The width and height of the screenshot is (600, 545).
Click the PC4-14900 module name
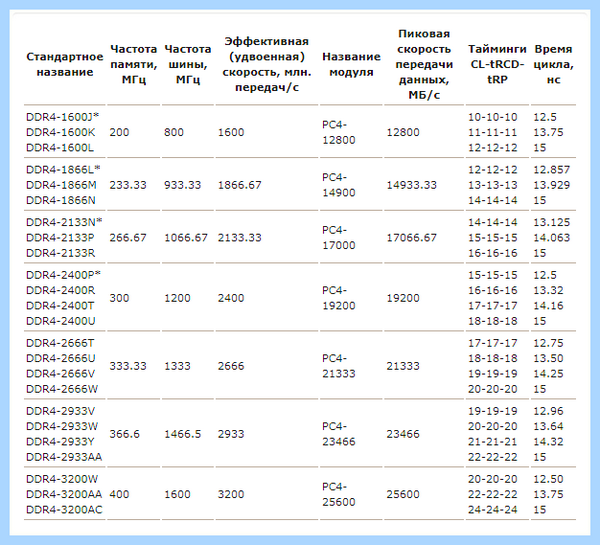pyautogui.click(x=339, y=185)
